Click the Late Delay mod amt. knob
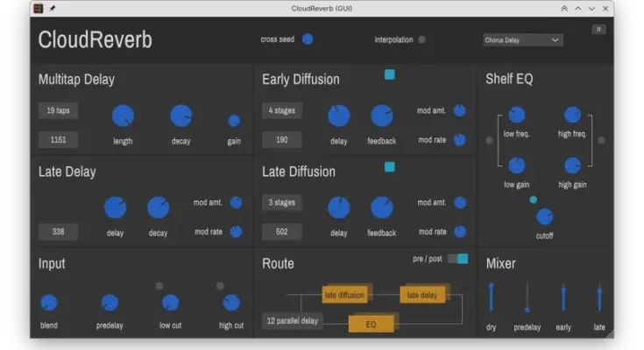The width and height of the screenshot is (644, 350). (236, 202)
